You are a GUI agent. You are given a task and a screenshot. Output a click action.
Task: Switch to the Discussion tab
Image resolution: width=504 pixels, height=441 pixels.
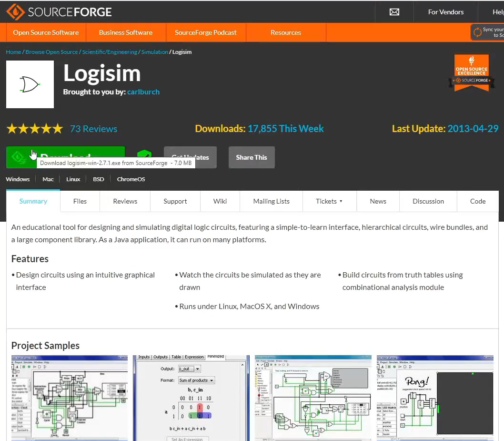(428, 201)
